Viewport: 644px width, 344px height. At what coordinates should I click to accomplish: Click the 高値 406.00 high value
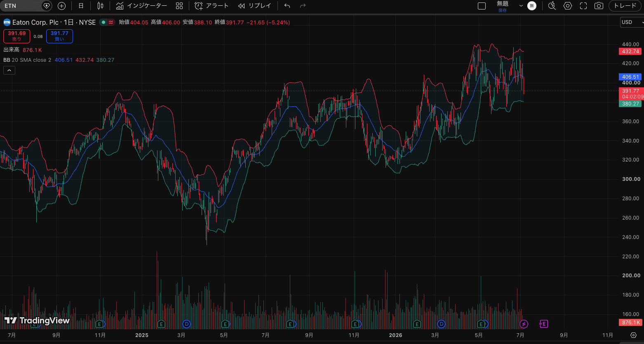pyautogui.click(x=165, y=22)
